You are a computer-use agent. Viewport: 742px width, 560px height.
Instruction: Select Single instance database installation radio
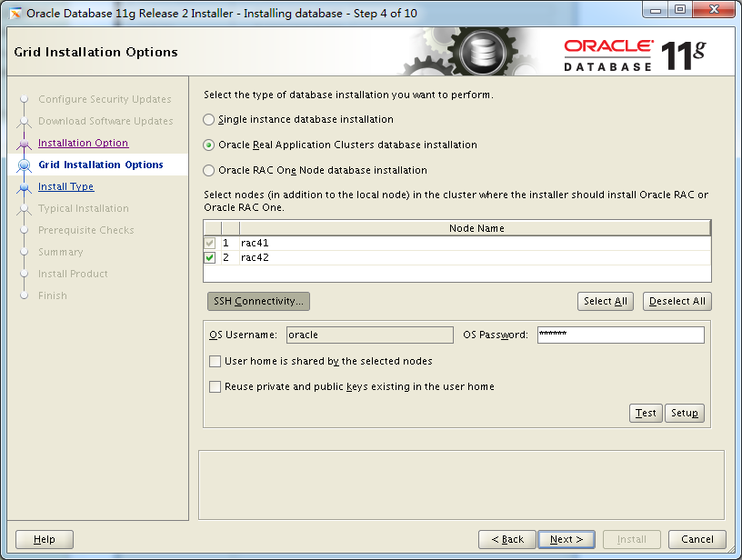tap(209, 120)
